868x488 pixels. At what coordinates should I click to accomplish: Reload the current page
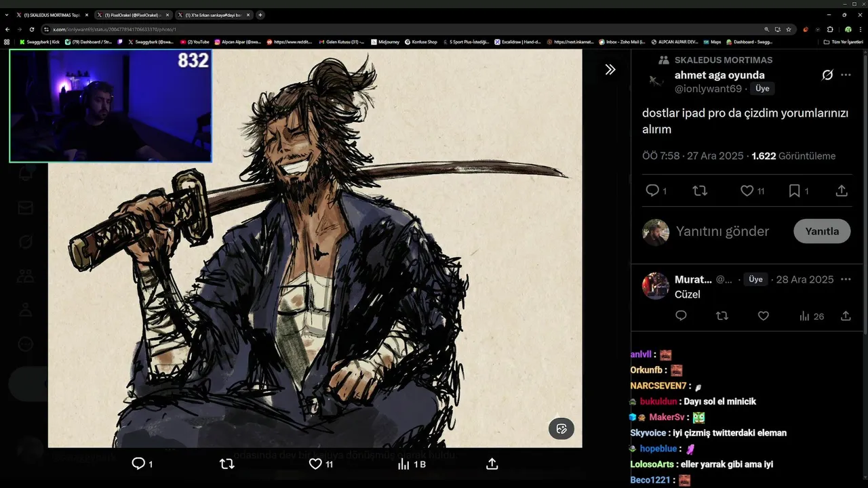(x=32, y=29)
